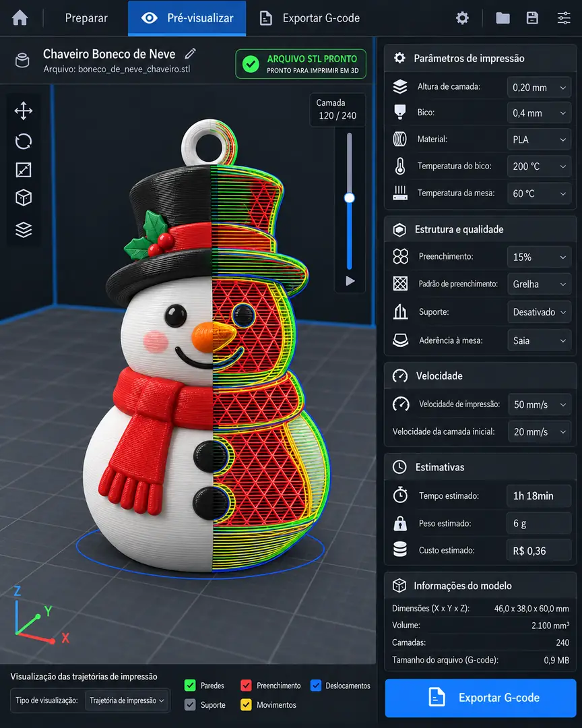Image resolution: width=582 pixels, height=728 pixels.
Task: Click the Parâmetros de impressão gear icon
Action: coord(399,58)
